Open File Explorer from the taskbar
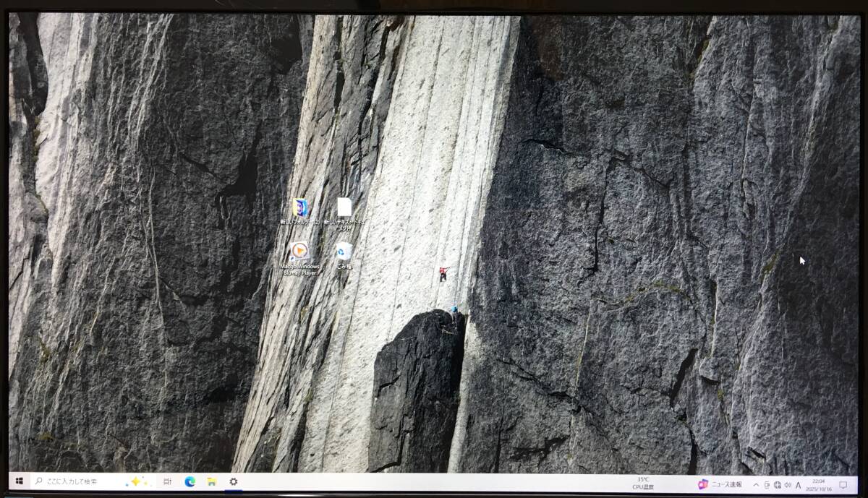 pyautogui.click(x=211, y=481)
